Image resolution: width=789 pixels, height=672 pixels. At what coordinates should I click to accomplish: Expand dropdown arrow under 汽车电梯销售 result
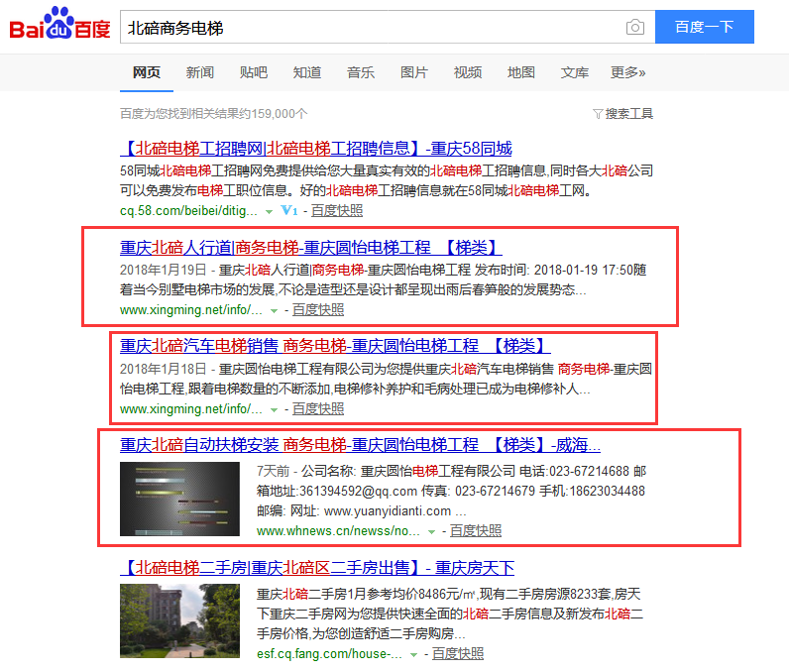point(274,410)
